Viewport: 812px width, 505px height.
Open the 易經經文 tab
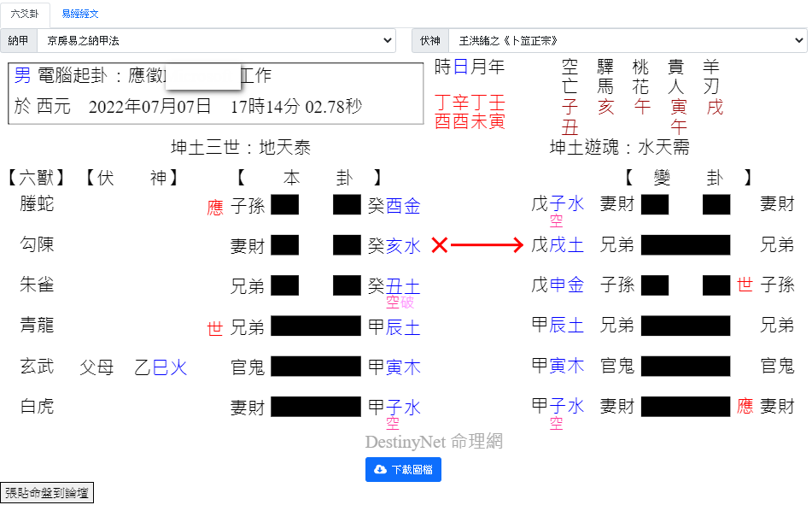coord(79,14)
